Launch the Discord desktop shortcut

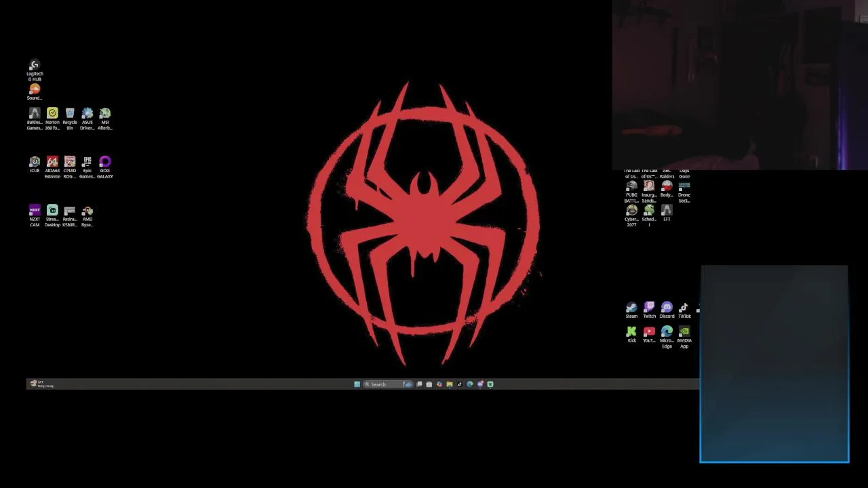[667, 310]
